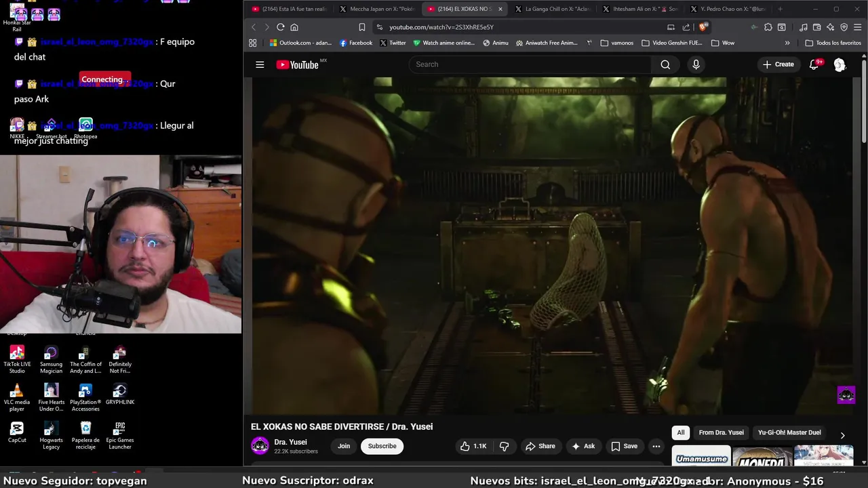Bookmark this page using the bookmark icon
Viewport: 868px width, 488px height.
point(362,27)
